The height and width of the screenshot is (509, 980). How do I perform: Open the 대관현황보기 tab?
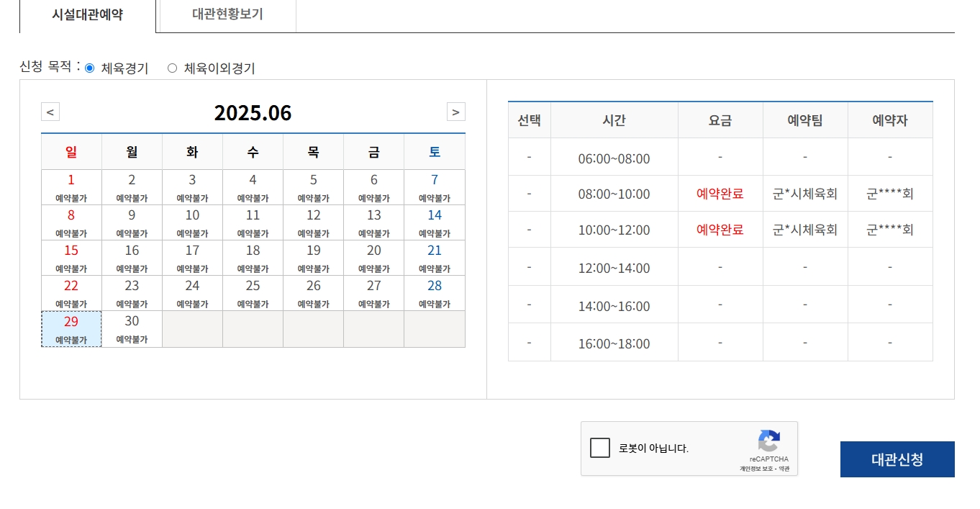click(227, 15)
